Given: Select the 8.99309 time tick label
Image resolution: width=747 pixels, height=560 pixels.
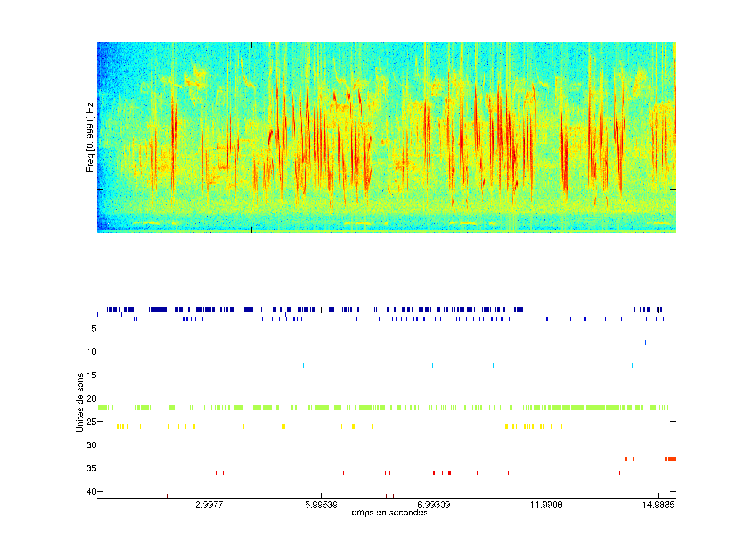Looking at the screenshot, I should 434,505.
